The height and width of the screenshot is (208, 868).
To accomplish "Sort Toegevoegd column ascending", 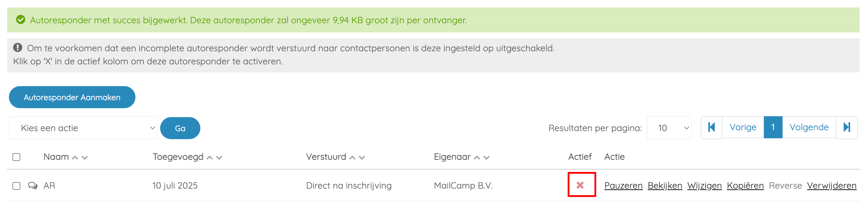I will (x=210, y=157).
